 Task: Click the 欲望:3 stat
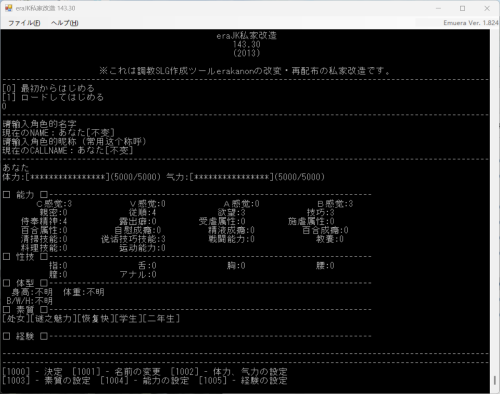(x=231, y=212)
